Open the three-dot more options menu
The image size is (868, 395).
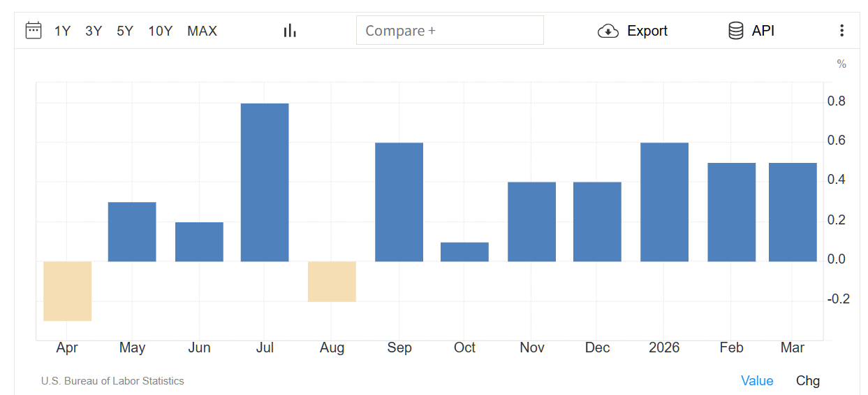click(841, 31)
